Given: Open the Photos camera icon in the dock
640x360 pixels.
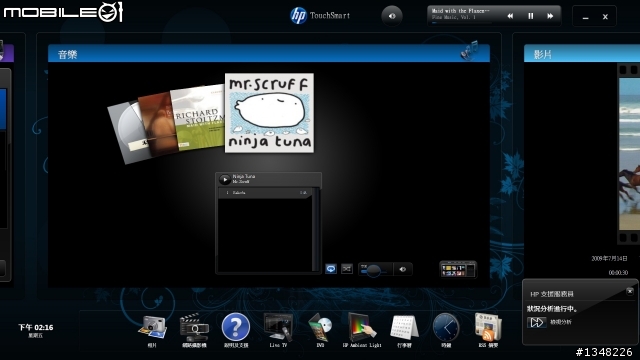Looking at the screenshot, I should (152, 327).
